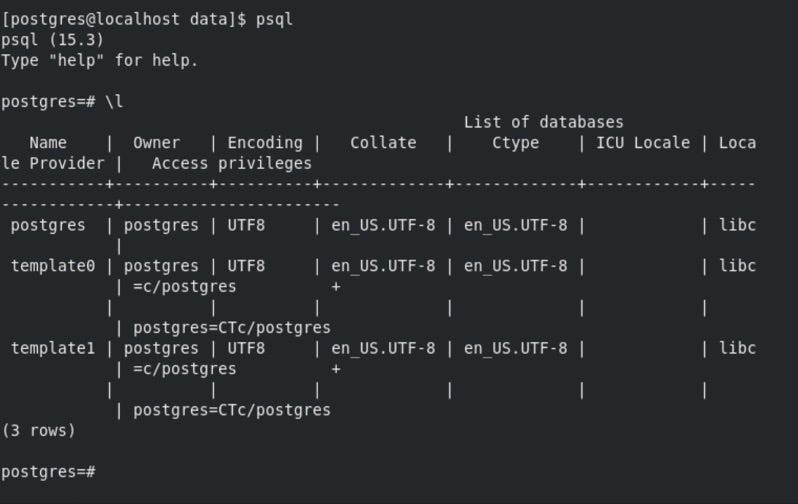This screenshot has width=798, height=504.
Task: Click template1's postgres=CTc/postgres entry
Action: click(x=232, y=410)
